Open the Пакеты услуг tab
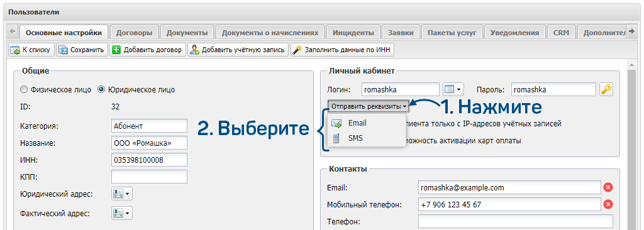 pyautogui.click(x=452, y=33)
